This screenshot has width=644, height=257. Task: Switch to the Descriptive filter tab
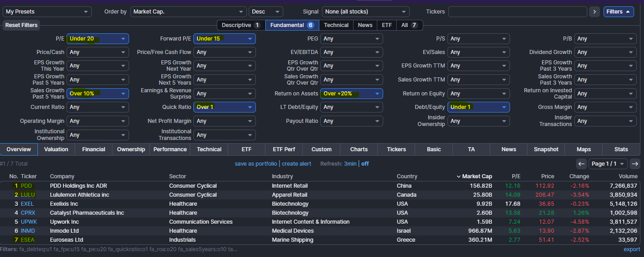point(241,25)
